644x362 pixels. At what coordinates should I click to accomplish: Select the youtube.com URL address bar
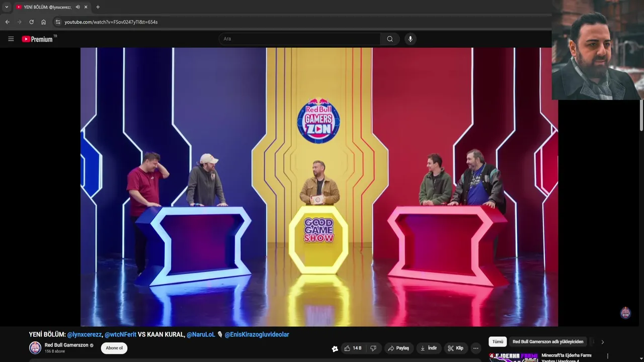(111, 22)
